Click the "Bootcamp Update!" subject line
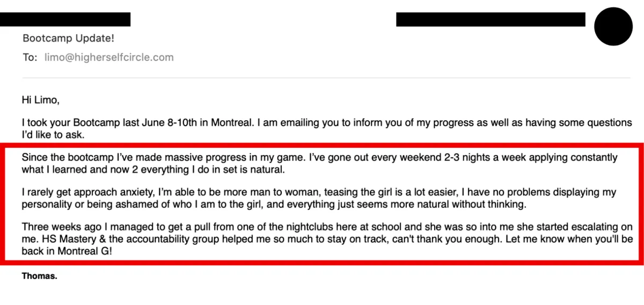Screen dimensions: 644x305 coord(68,39)
